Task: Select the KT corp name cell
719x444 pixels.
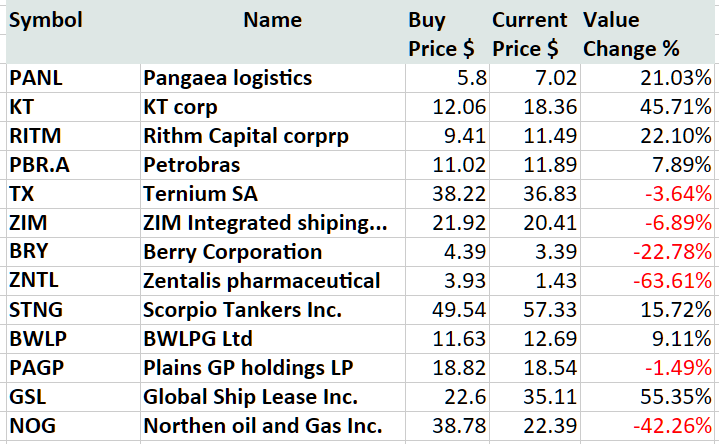Action: pos(181,107)
